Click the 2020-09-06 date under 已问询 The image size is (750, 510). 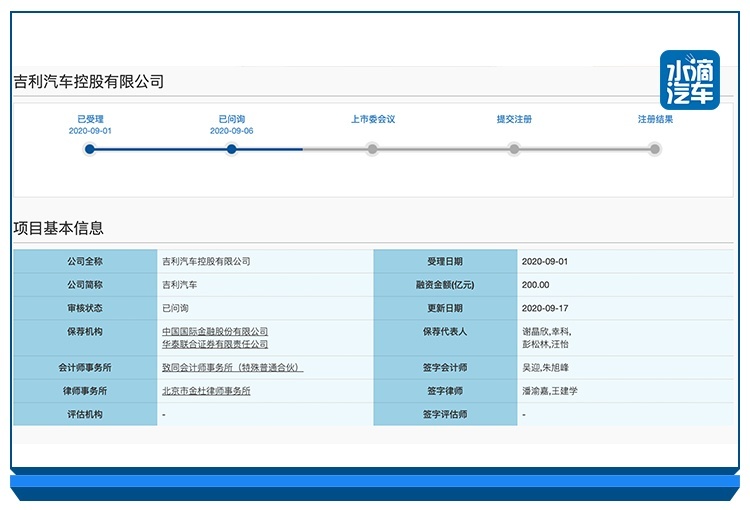(232, 131)
